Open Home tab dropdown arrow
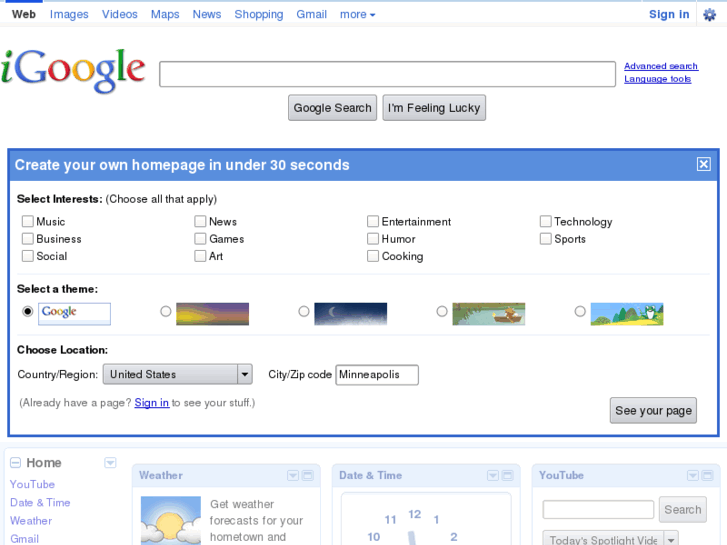 [110, 462]
